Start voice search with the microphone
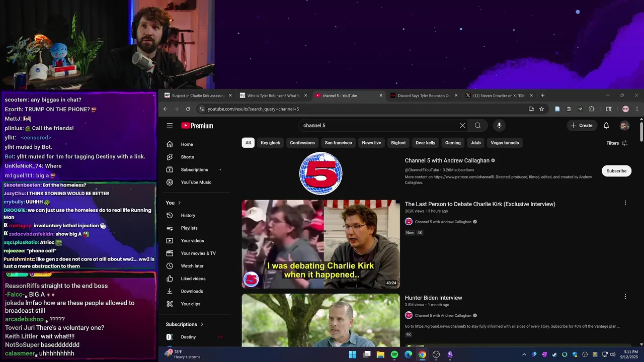This screenshot has height=362, width=644. coord(499,125)
